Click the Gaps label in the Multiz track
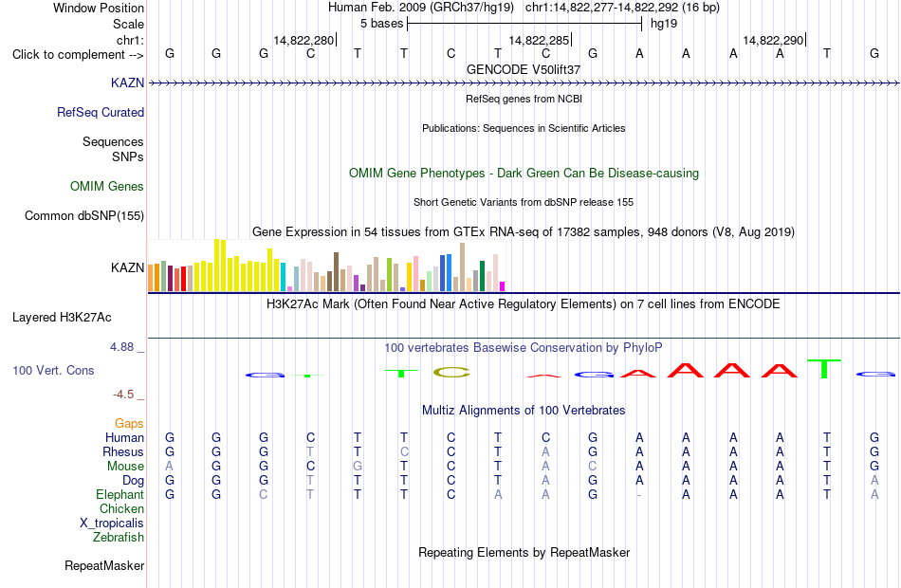The height and width of the screenshot is (588, 901). (x=129, y=424)
